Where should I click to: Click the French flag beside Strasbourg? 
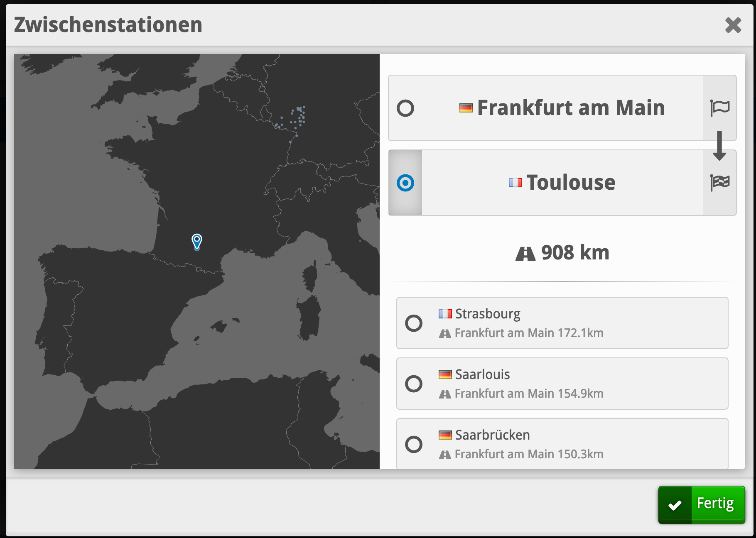pyautogui.click(x=445, y=314)
